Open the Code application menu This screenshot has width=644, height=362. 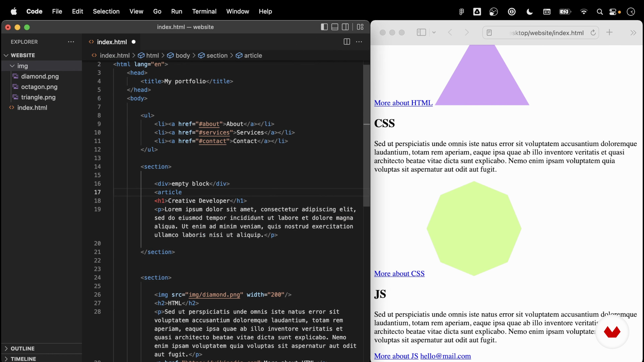coord(34,12)
